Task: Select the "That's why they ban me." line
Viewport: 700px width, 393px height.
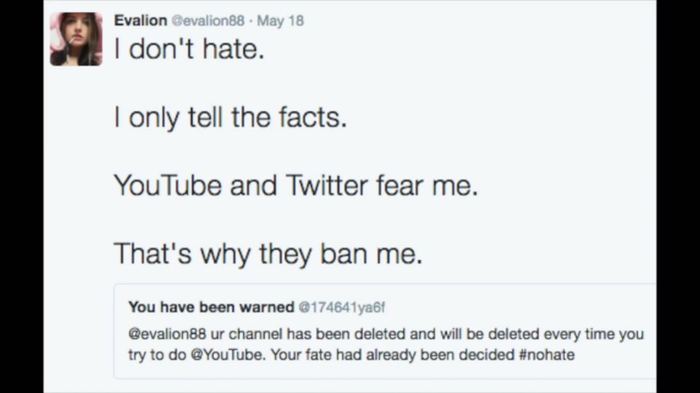Action: [268, 254]
